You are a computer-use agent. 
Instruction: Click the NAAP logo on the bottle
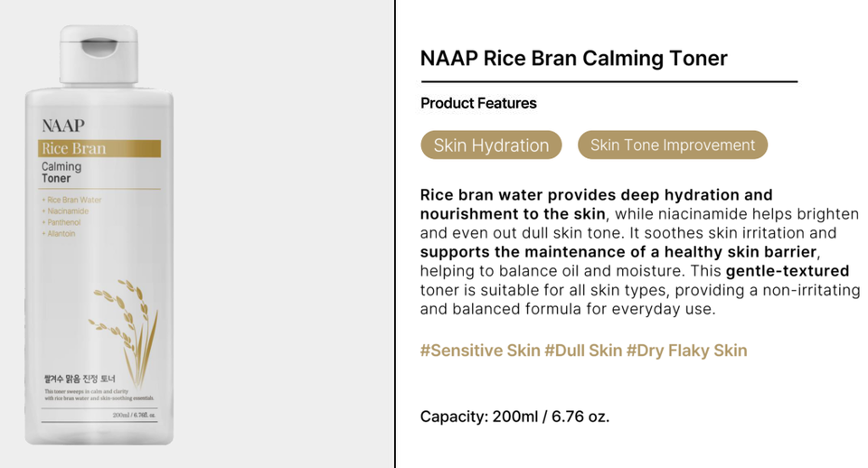[x=63, y=126]
